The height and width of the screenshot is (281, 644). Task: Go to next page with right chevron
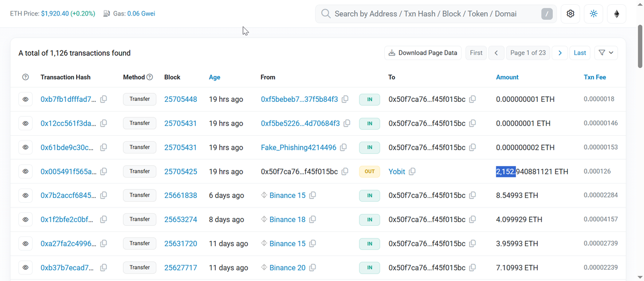(560, 53)
